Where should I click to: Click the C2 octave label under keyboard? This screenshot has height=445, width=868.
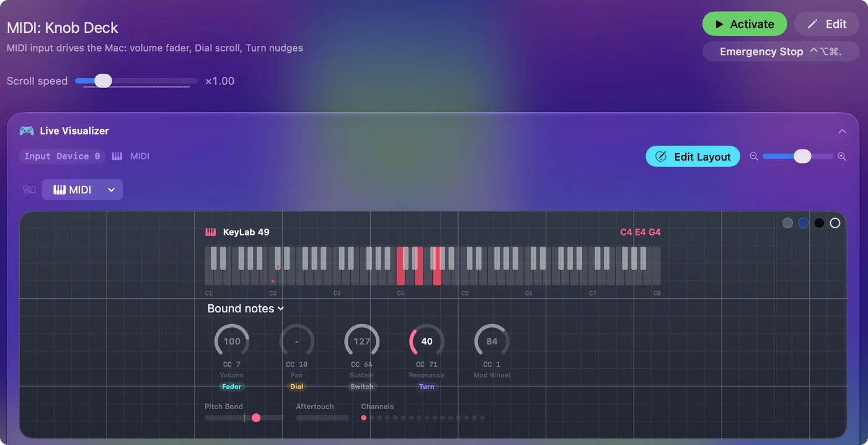pos(273,293)
